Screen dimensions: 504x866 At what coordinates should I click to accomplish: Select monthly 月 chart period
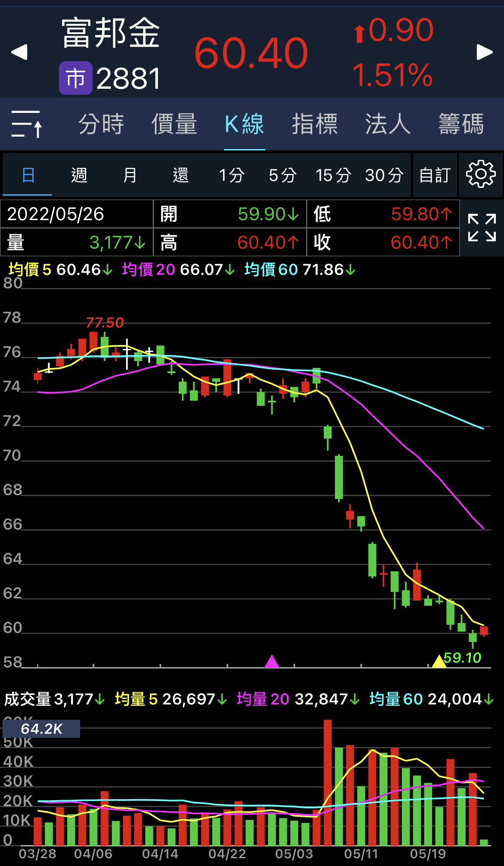pos(130,175)
